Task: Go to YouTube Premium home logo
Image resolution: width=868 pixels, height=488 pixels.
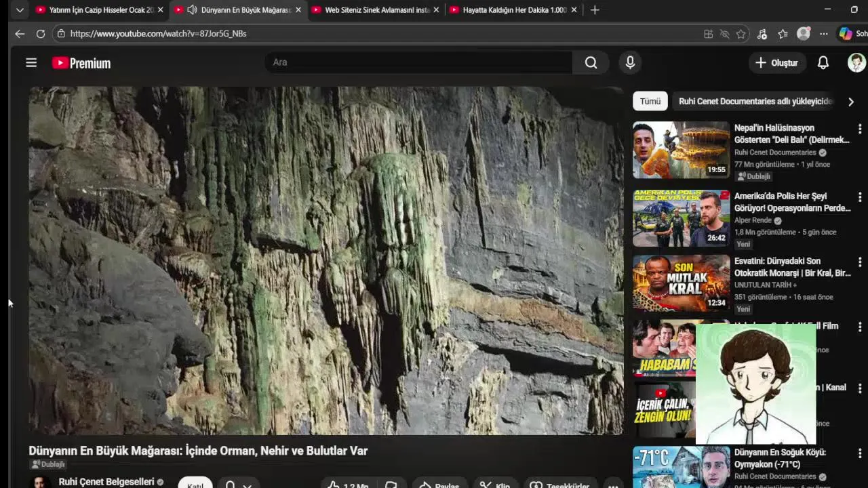Action: [x=81, y=63]
